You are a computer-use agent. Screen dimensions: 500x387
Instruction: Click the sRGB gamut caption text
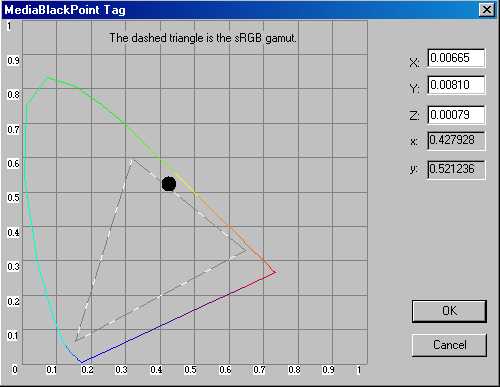pyautogui.click(x=203, y=38)
